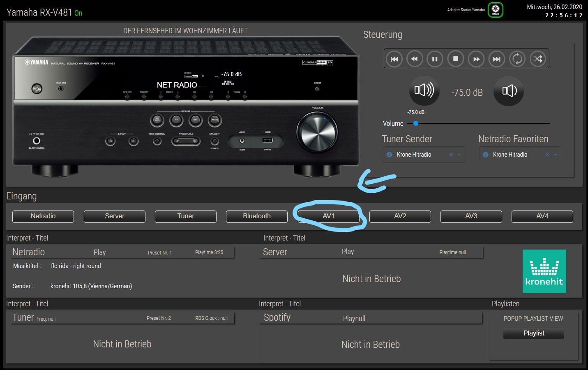Click Netradio Favoriten Krone Hitradio station icon

[x=485, y=155]
